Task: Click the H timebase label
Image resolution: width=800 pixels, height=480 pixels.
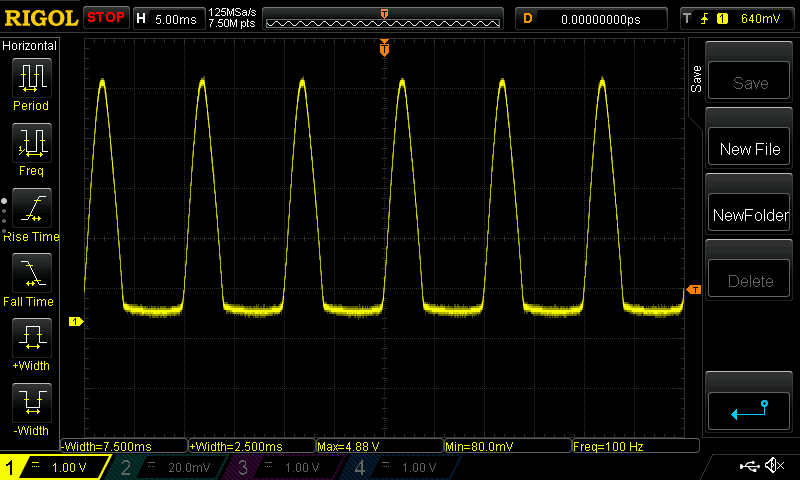Action: tap(141, 19)
